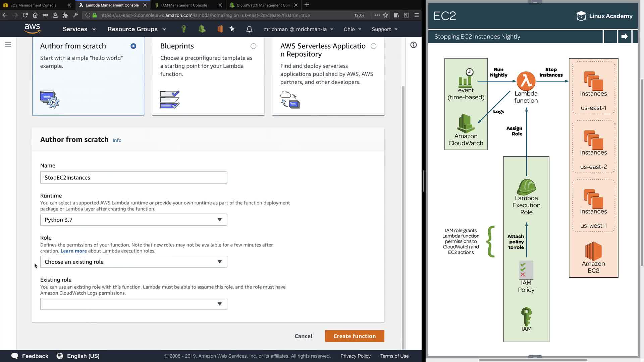Open the Choose an existing role dropdown

133,262
